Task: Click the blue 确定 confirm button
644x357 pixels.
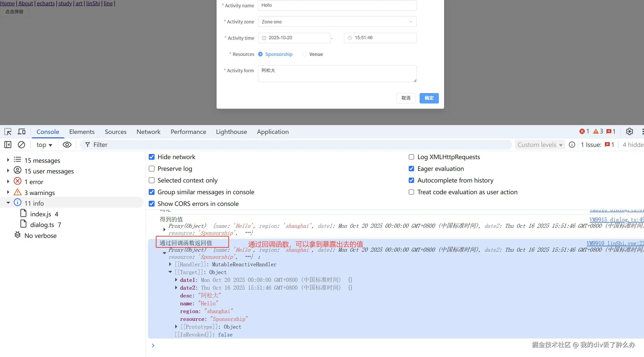Action: [x=429, y=98]
